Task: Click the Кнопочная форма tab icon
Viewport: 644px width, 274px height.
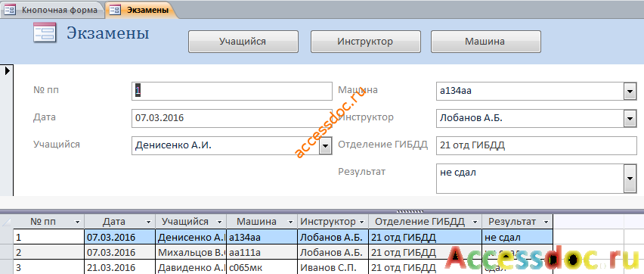Action: click(x=10, y=11)
